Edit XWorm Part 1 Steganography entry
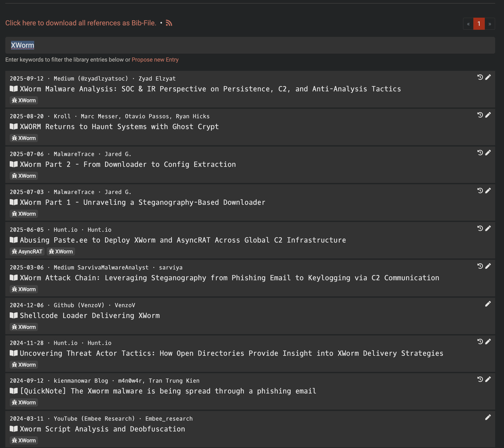Viewport: 504px width, 448px height. (488, 191)
